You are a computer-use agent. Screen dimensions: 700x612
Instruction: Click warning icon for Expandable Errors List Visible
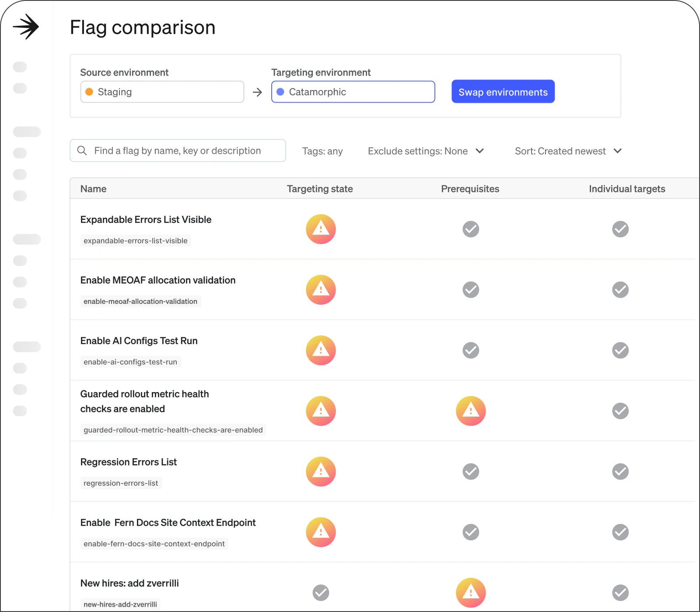[321, 229]
